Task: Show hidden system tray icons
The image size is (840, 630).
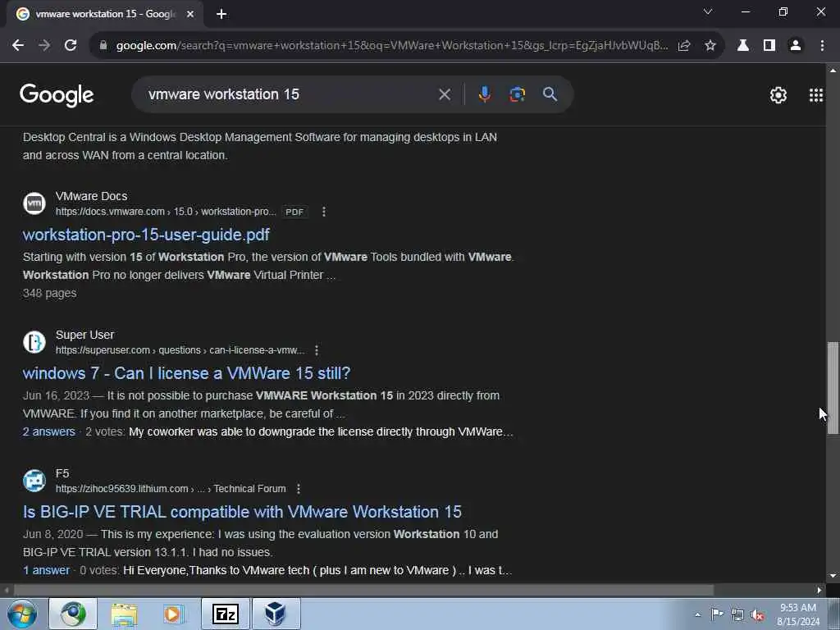Action: [697, 615]
